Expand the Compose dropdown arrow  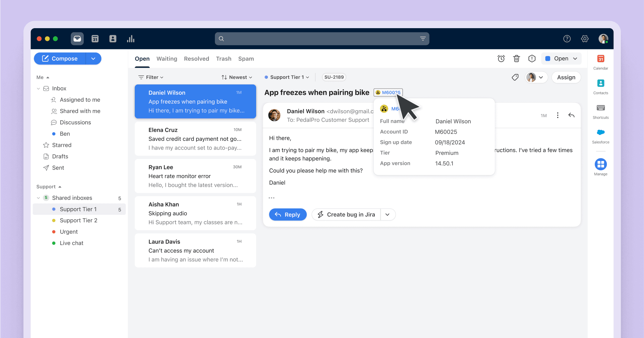[93, 59]
